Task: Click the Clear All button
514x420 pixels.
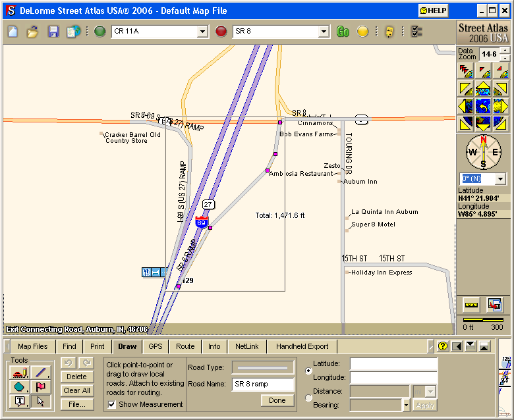Action: pos(76,390)
